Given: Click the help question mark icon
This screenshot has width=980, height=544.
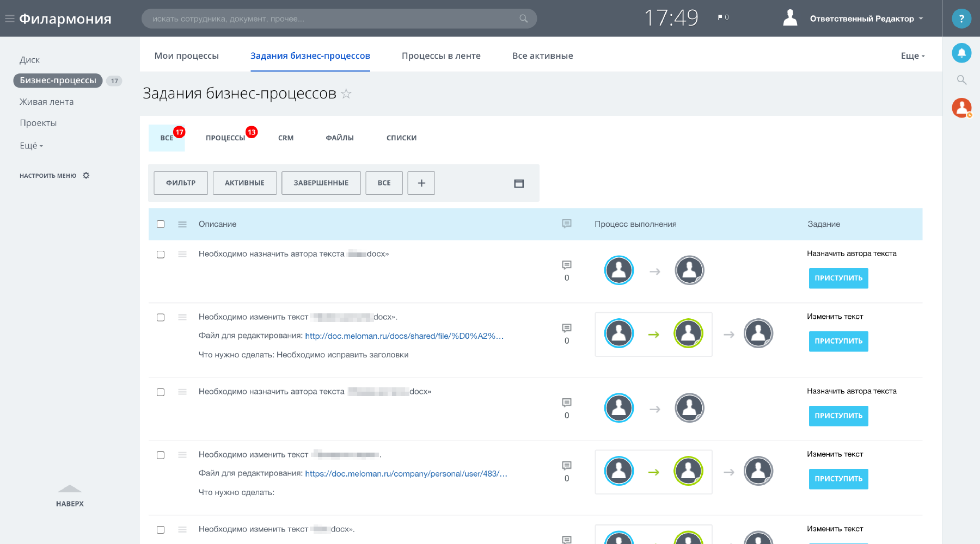Looking at the screenshot, I should (961, 18).
